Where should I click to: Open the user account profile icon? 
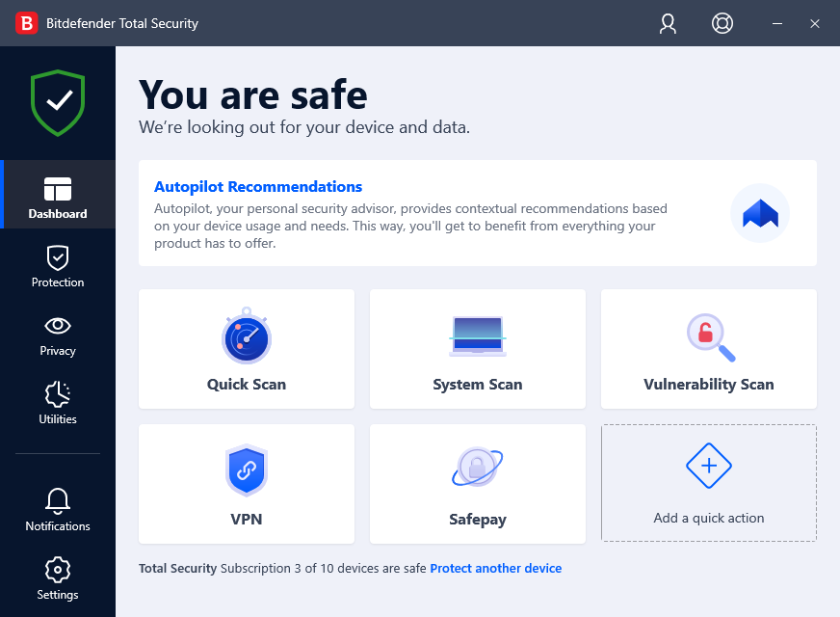click(x=668, y=23)
